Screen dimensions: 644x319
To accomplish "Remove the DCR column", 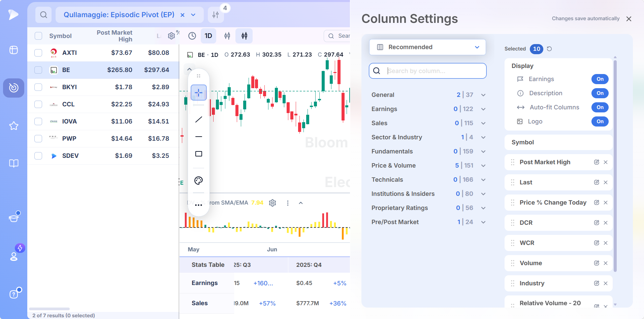I will click(606, 223).
